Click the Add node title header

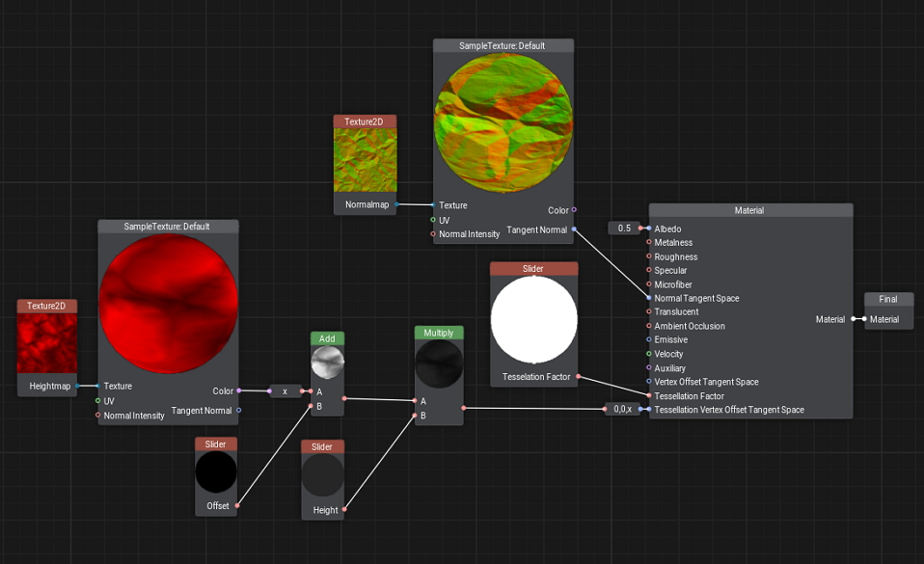(327, 339)
